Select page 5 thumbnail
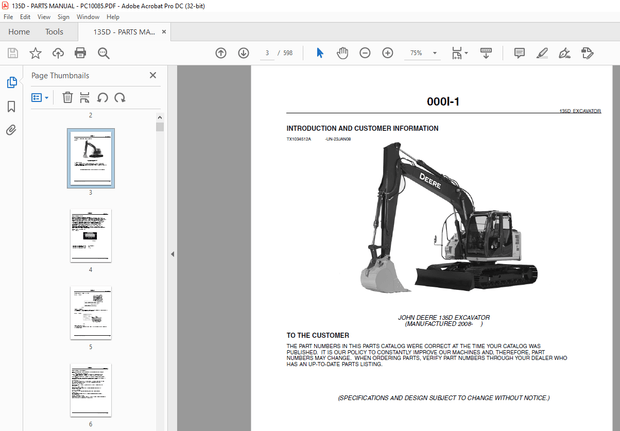The image size is (620, 431). (91, 313)
